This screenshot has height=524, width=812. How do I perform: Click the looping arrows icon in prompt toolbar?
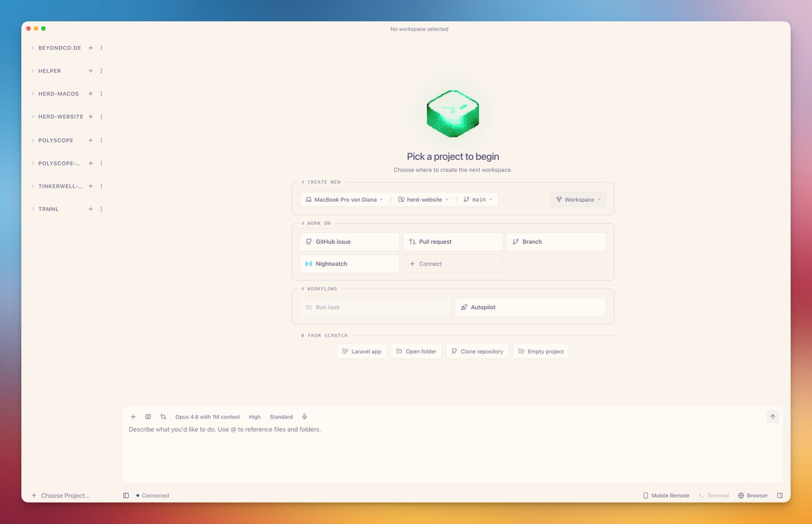point(163,417)
